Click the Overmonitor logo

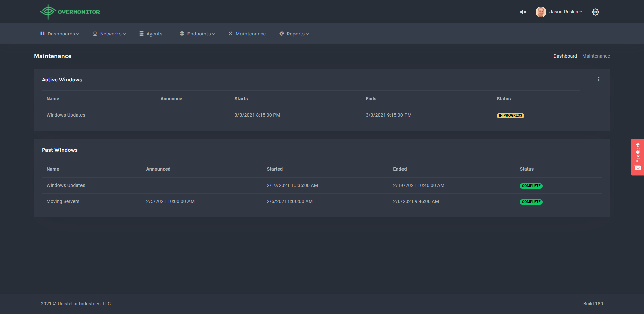coord(70,12)
